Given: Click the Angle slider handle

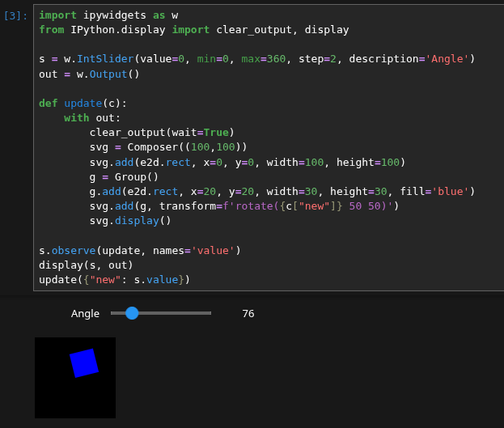Looking at the screenshot, I should click(132, 313).
